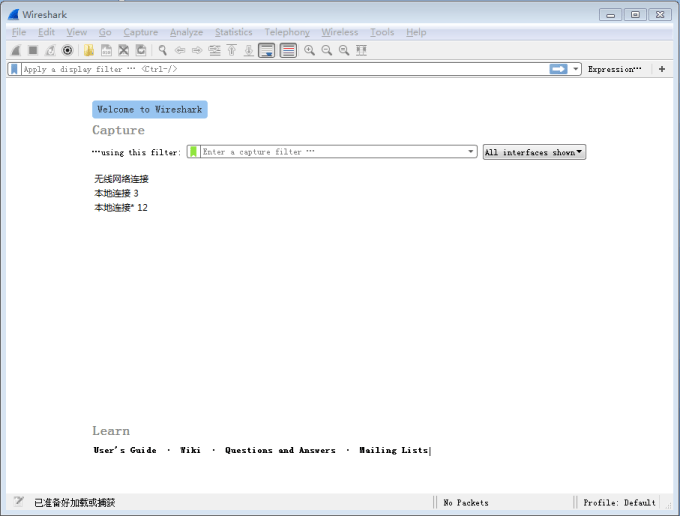Image resolution: width=680 pixels, height=516 pixels.
Task: Open Mailing Lists link
Action: (x=393, y=450)
